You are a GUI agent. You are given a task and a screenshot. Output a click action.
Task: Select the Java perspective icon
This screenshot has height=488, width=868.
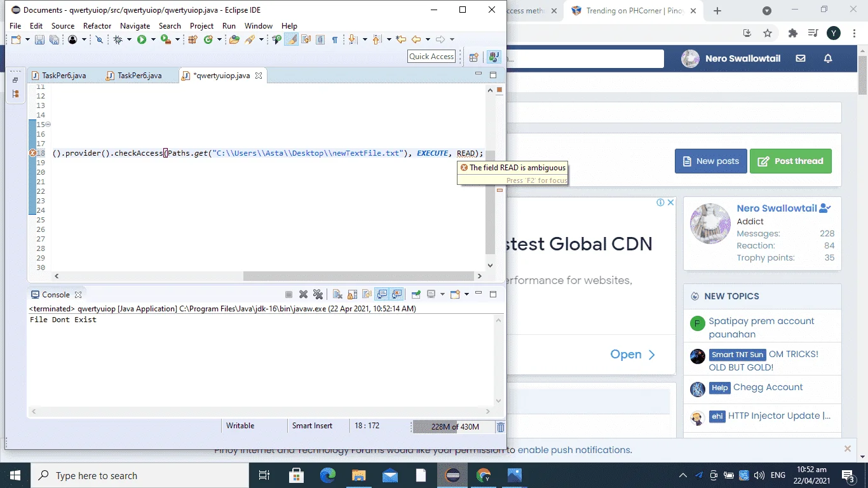494,57
